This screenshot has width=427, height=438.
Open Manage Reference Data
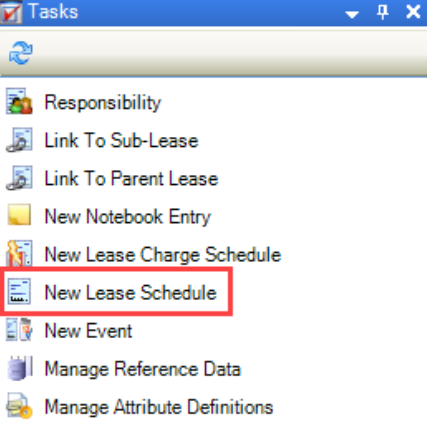pyautogui.click(x=143, y=369)
